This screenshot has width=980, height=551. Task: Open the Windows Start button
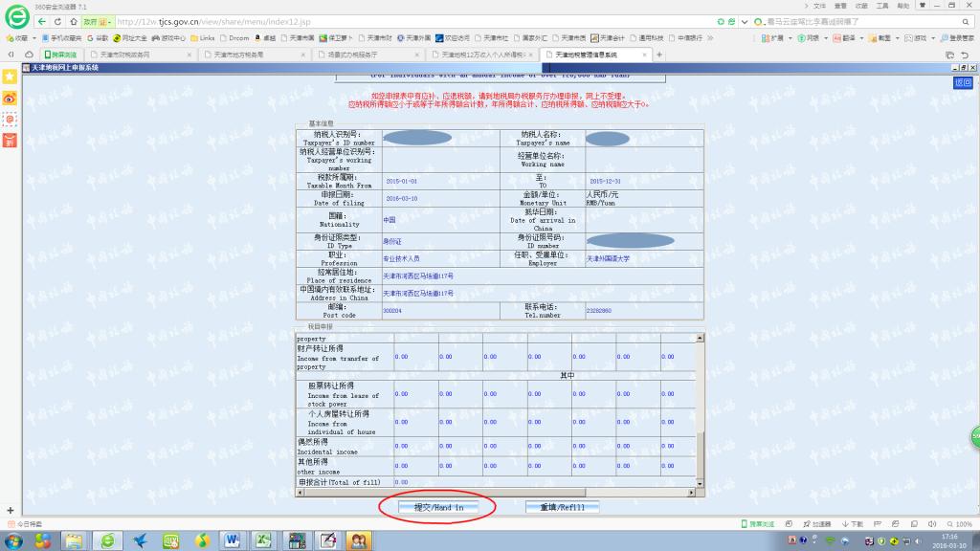point(13,541)
